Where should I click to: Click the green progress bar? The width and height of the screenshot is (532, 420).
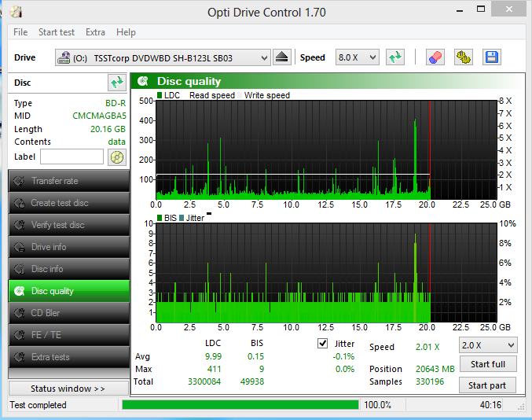(x=240, y=405)
